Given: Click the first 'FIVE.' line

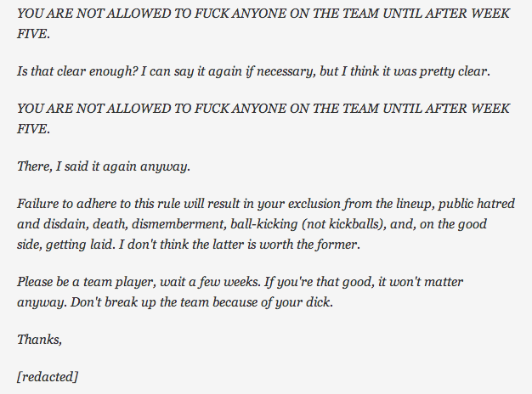Looking at the screenshot, I should 34,34.
